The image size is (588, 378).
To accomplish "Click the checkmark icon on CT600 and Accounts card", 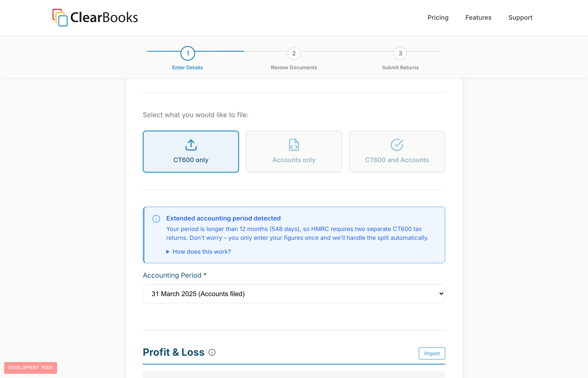I will (x=397, y=145).
